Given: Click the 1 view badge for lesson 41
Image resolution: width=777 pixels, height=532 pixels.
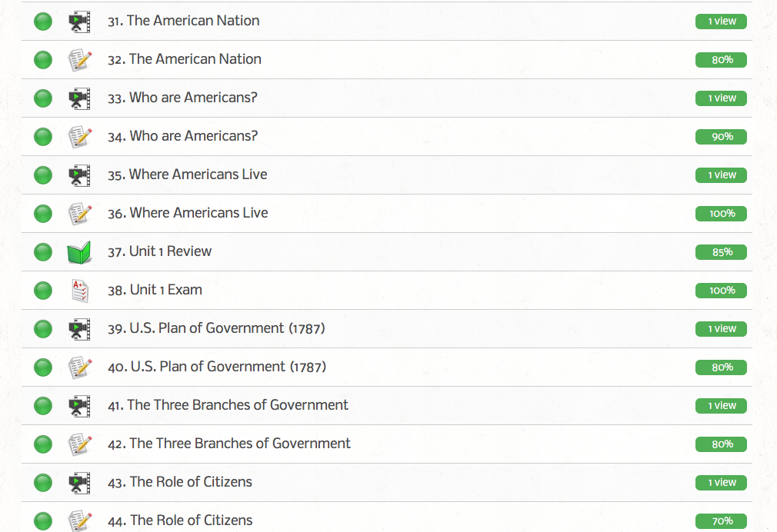Looking at the screenshot, I should (x=721, y=406).
